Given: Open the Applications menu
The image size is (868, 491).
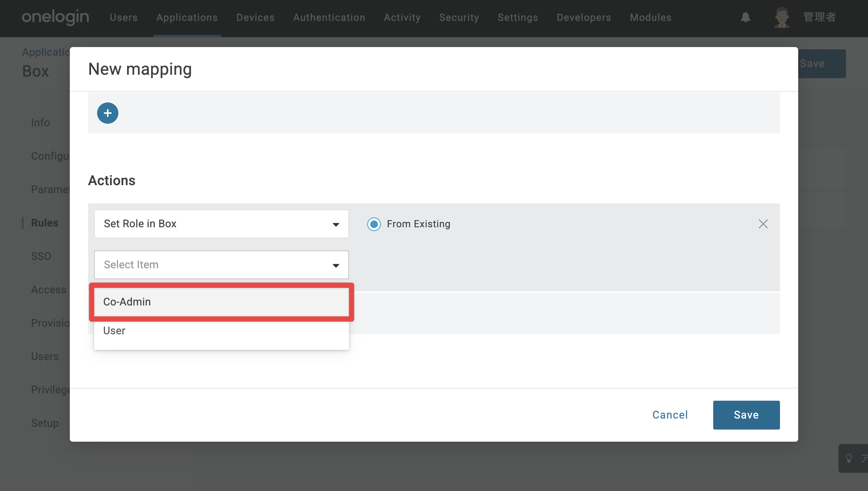Looking at the screenshot, I should [187, 17].
